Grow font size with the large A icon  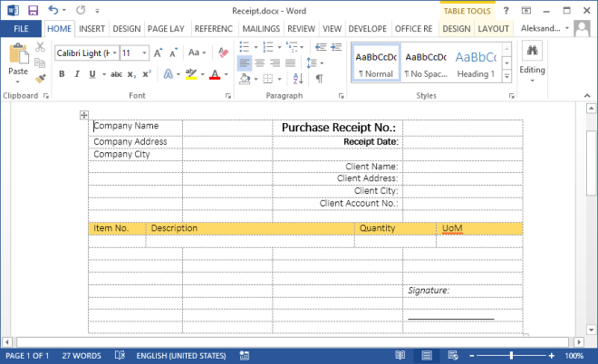158,53
